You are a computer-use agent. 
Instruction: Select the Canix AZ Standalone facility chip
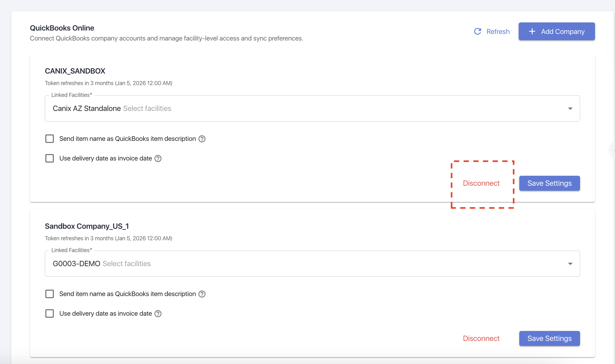(x=86, y=108)
